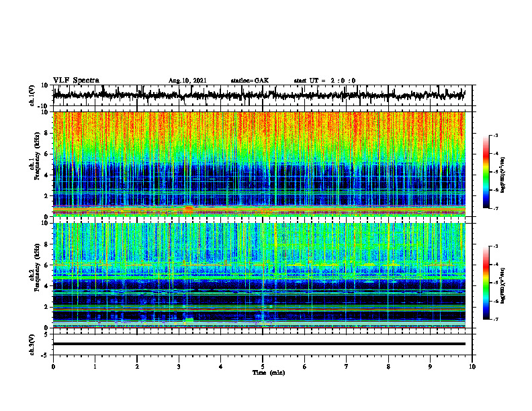Click the "VLF Spectra" title text
532x411 pixels.
coord(76,81)
